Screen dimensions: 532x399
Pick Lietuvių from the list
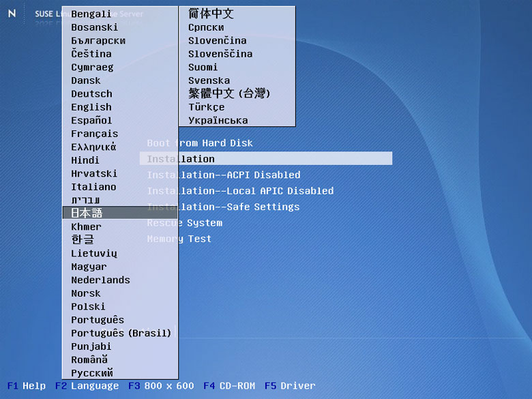(94, 254)
